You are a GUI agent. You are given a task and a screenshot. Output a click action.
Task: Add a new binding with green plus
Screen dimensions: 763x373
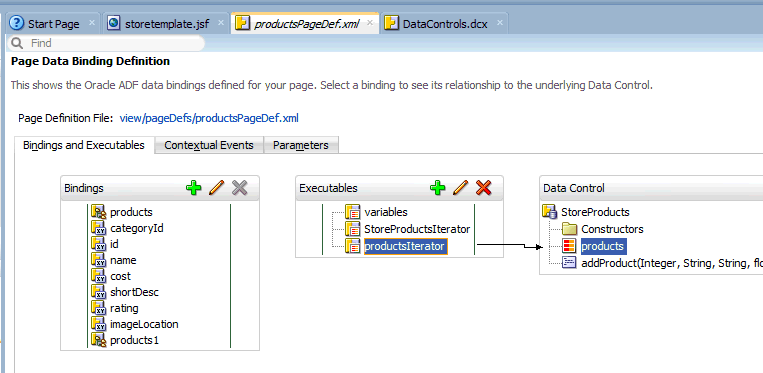(194, 188)
